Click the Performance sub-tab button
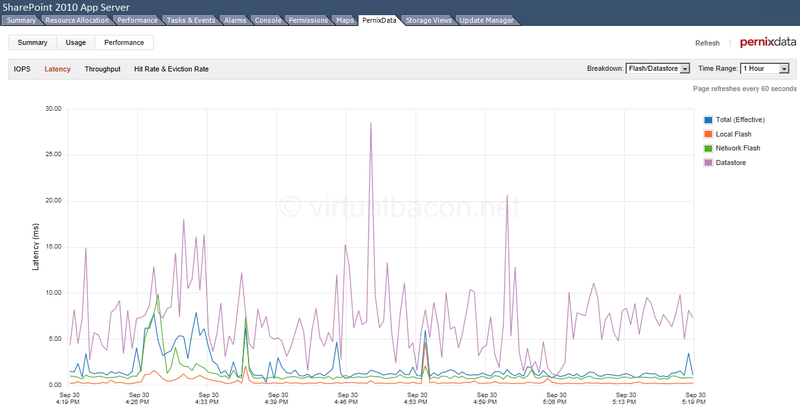 (x=124, y=42)
